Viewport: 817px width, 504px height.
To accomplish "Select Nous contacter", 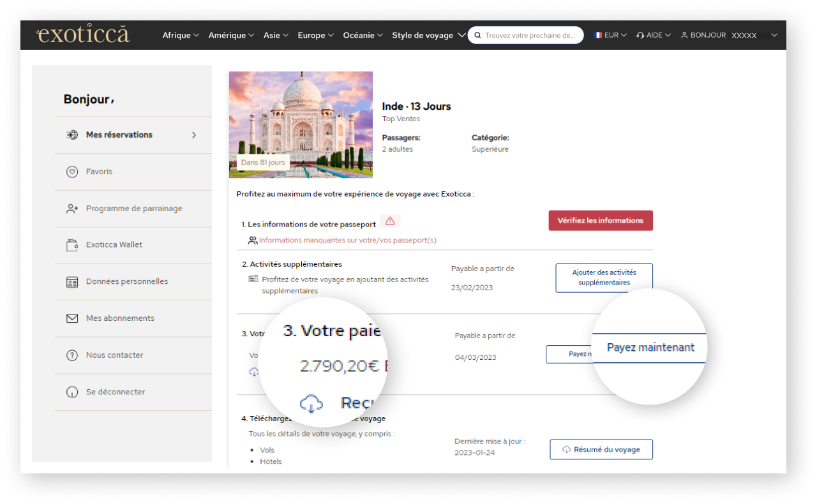I will pyautogui.click(x=133, y=355).
